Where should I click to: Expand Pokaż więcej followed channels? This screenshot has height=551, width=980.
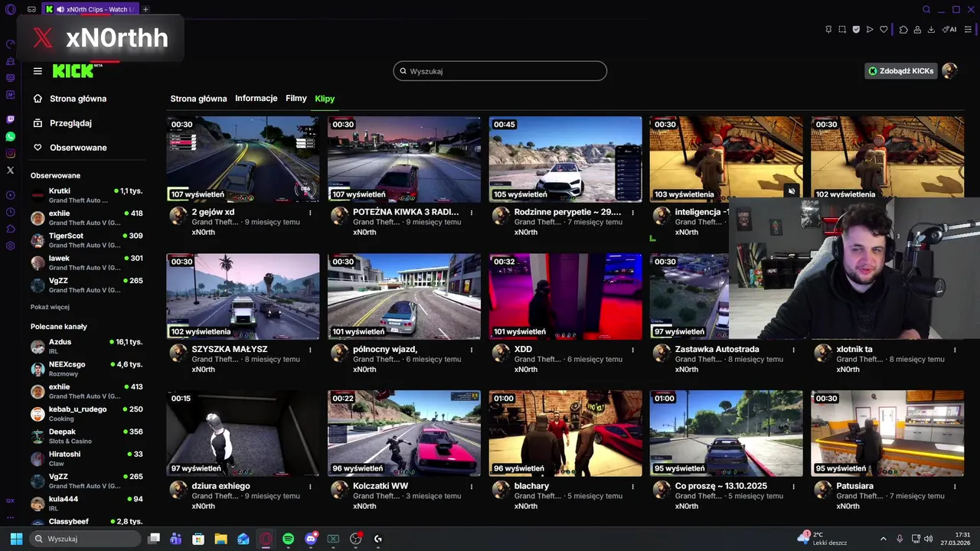coord(50,307)
